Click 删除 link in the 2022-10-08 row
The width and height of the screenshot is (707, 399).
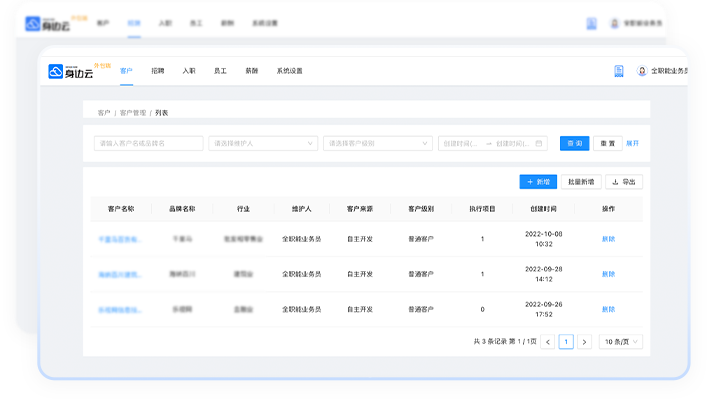609,239
